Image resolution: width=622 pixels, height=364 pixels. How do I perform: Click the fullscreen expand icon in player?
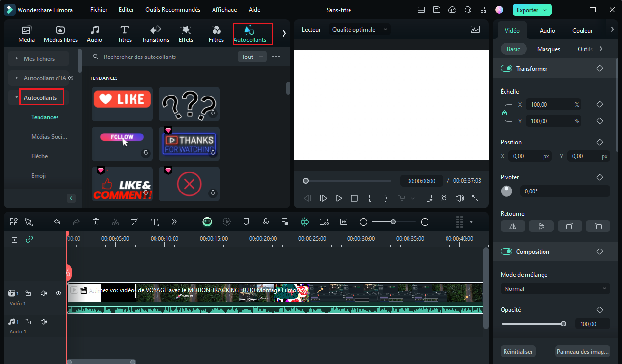[x=475, y=198]
